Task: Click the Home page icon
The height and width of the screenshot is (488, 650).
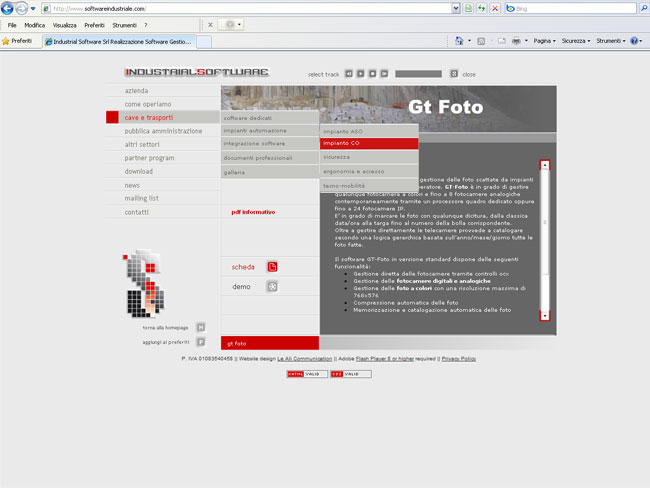Action: (459, 41)
